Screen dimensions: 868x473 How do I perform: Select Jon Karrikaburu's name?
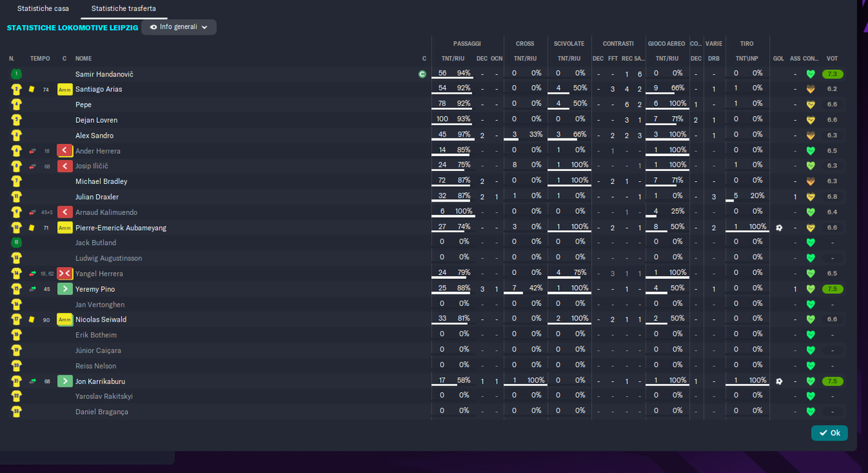tap(100, 381)
